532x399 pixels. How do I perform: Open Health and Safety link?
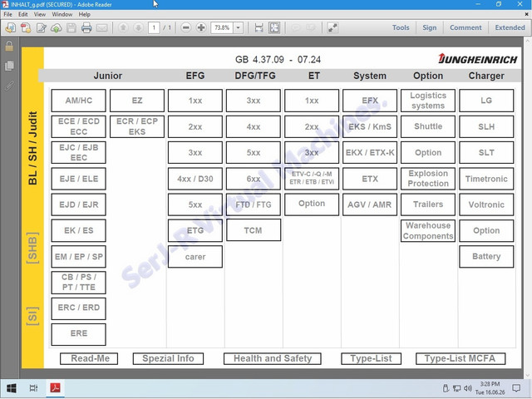[x=273, y=358]
